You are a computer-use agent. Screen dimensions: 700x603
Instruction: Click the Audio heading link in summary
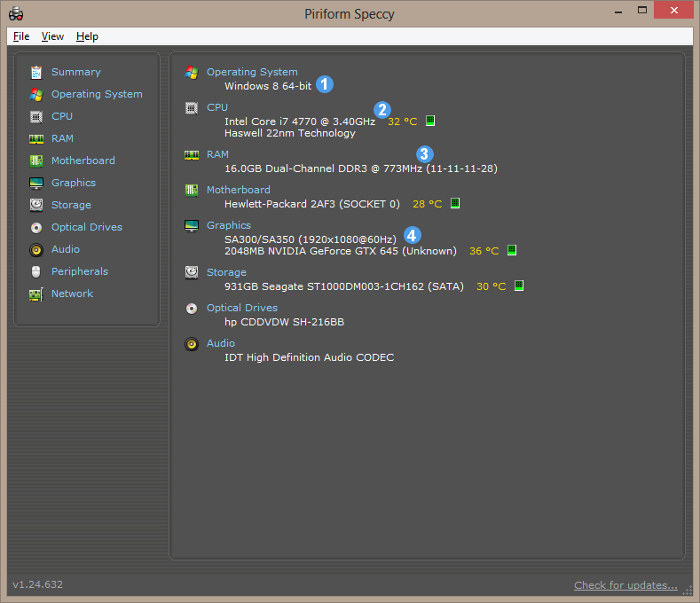(x=221, y=343)
